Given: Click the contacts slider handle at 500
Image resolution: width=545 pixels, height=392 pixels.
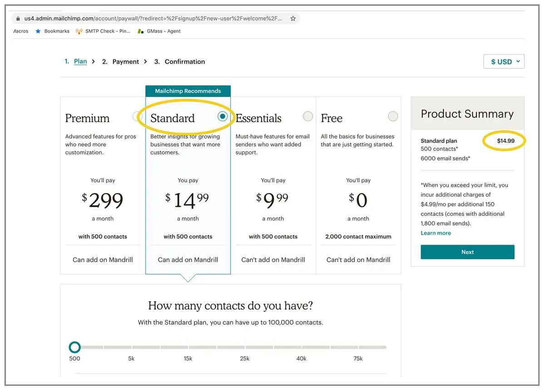Looking at the screenshot, I should [x=75, y=348].
